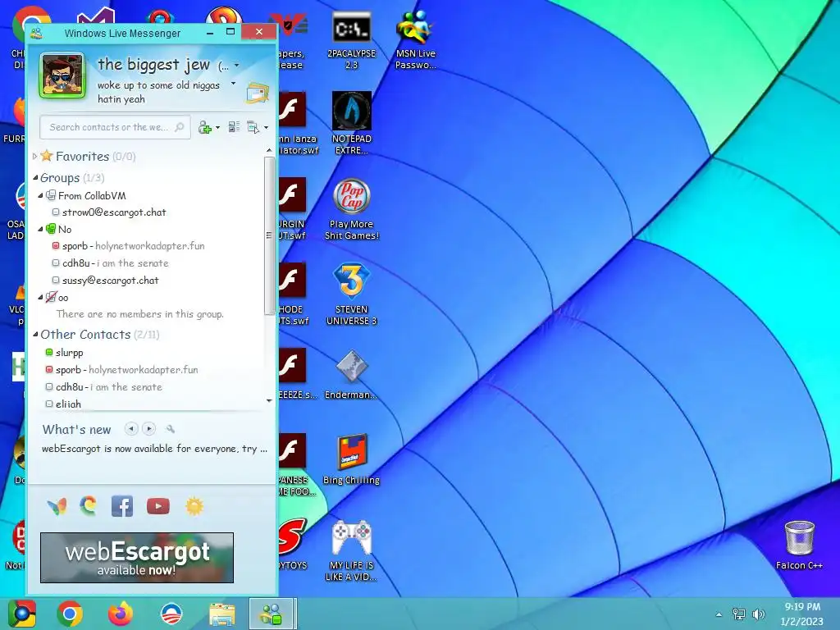Open What's new options wrench icon
This screenshot has width=840, height=630.
171,428
